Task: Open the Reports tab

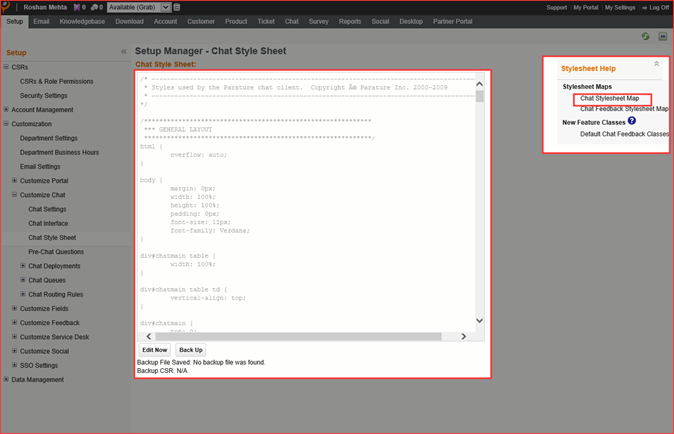Action: click(349, 21)
